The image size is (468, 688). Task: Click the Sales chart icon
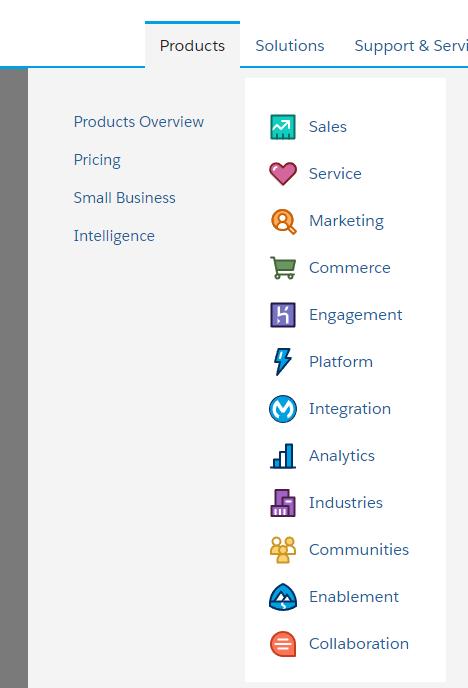pos(283,127)
